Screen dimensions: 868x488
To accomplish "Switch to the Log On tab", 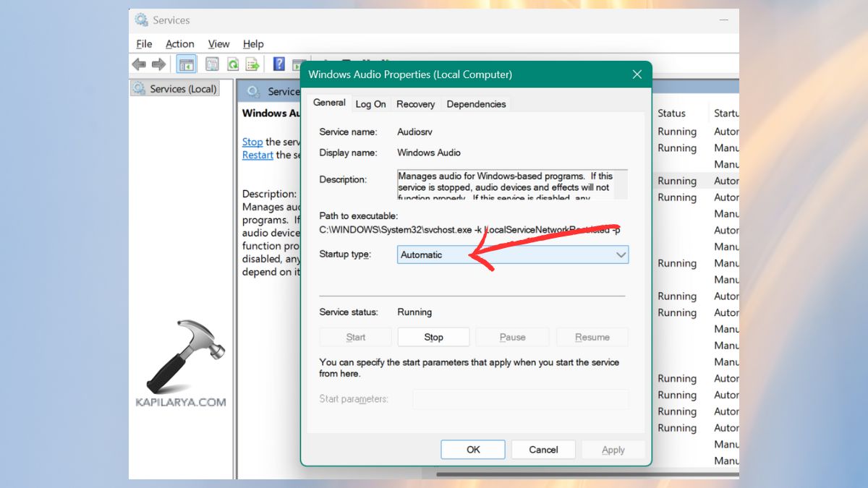I will tap(370, 104).
